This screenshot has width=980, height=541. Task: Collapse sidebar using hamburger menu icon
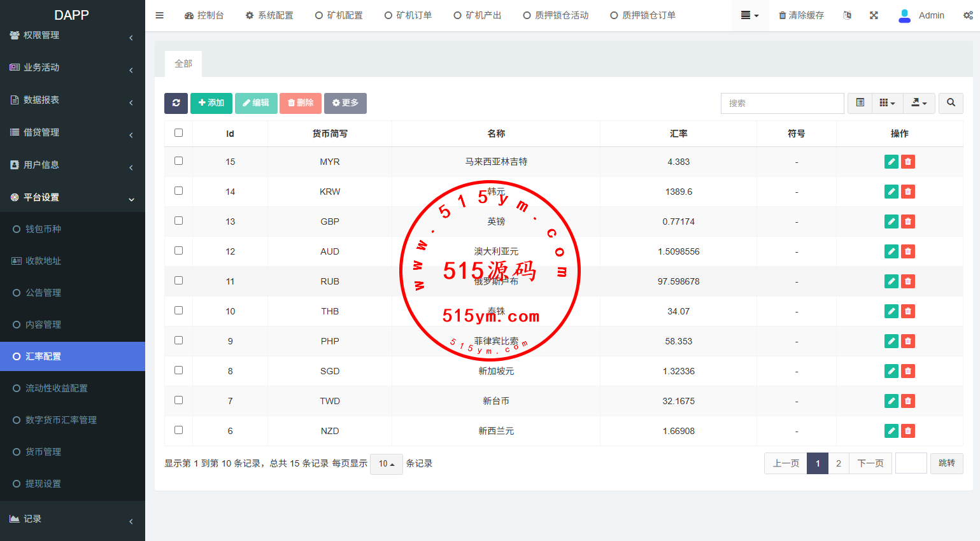coord(160,15)
